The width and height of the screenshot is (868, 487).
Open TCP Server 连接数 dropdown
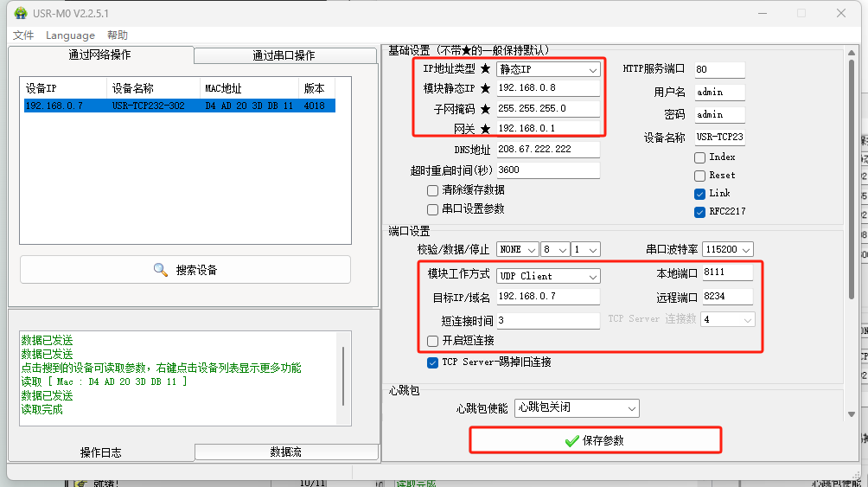[727, 320]
